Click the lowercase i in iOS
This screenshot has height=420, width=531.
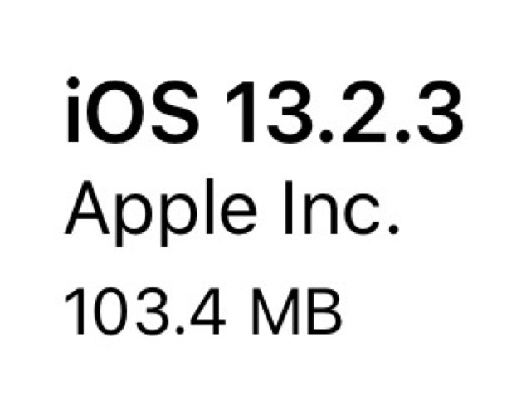[73, 110]
